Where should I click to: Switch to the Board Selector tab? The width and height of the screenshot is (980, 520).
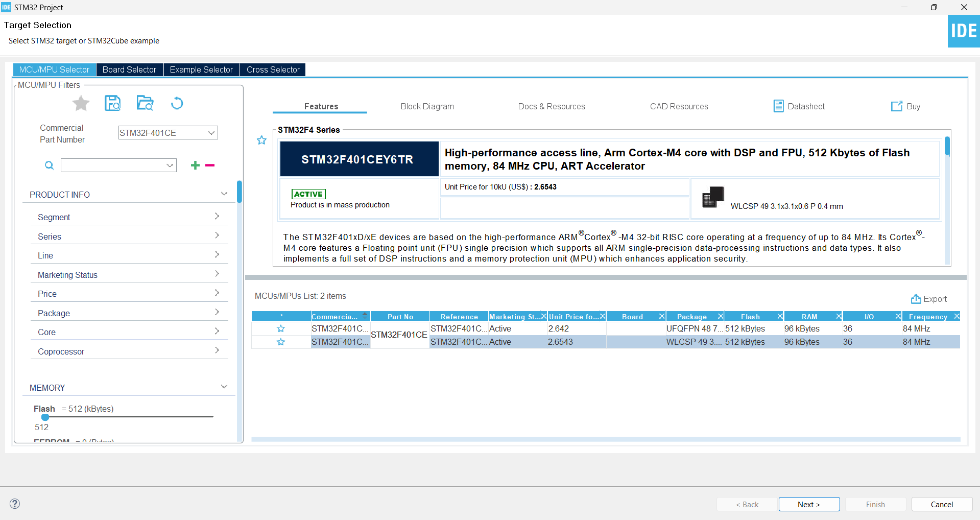click(x=129, y=69)
